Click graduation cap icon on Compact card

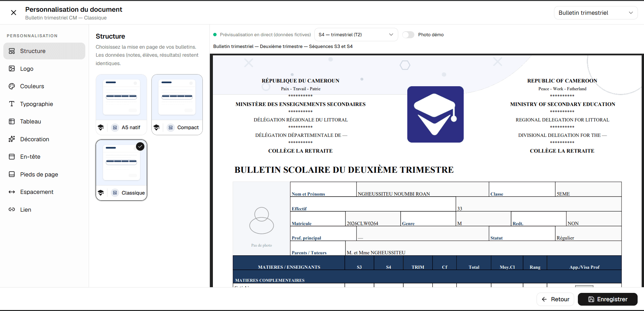(x=156, y=127)
